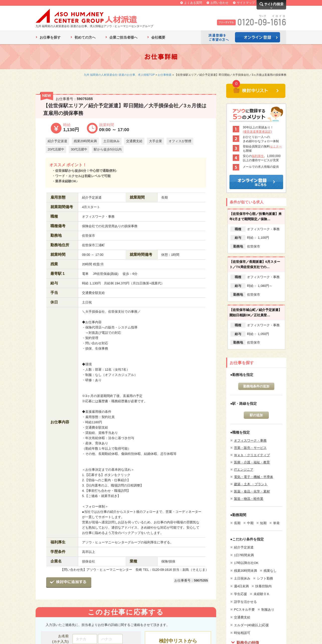
Task: Click the woman illustration in merits box
Action: click(276, 114)
